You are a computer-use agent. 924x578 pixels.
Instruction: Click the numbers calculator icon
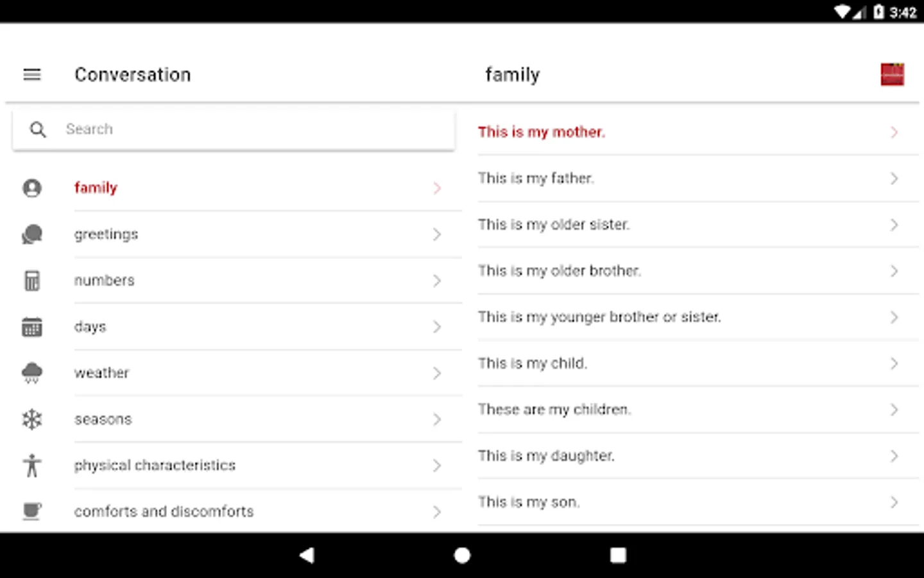32,281
